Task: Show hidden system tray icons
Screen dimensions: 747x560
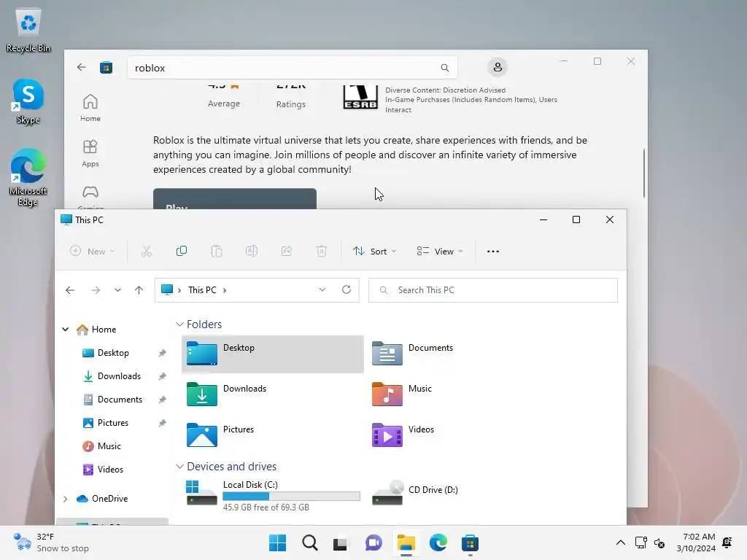Action: pyautogui.click(x=620, y=542)
